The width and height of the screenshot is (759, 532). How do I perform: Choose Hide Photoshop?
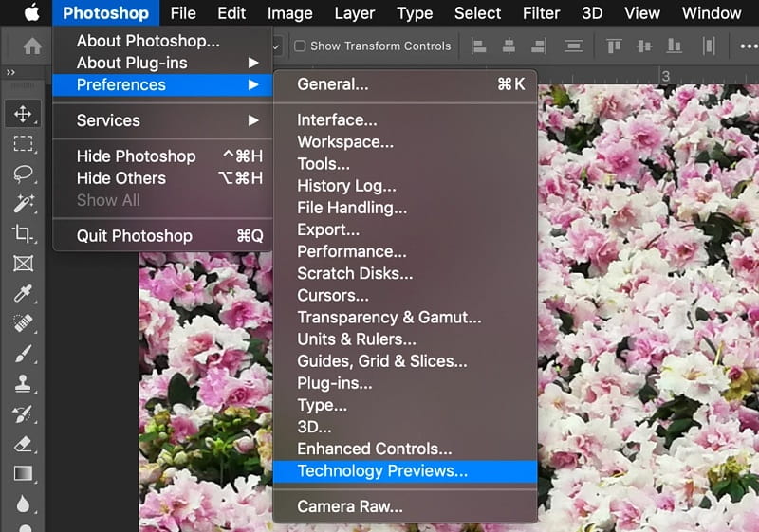pos(162,156)
